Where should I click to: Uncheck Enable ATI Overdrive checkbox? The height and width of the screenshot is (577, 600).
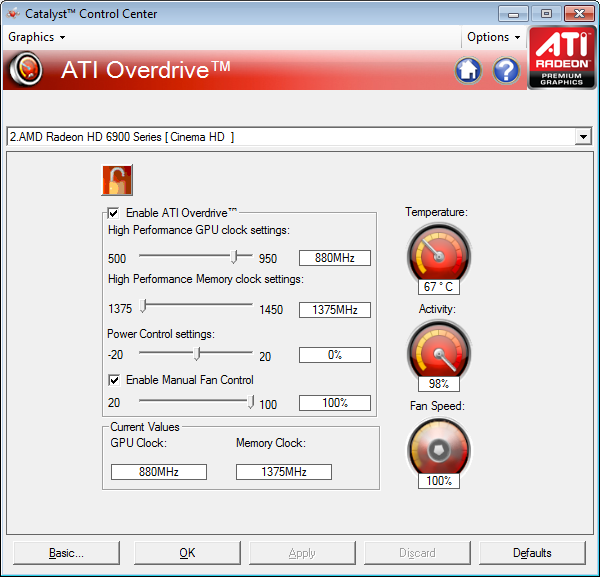point(114,213)
